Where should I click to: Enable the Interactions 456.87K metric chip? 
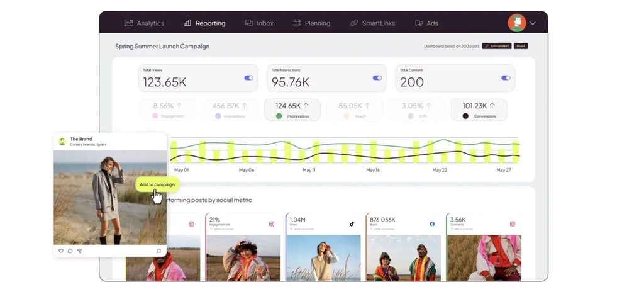tap(230, 110)
